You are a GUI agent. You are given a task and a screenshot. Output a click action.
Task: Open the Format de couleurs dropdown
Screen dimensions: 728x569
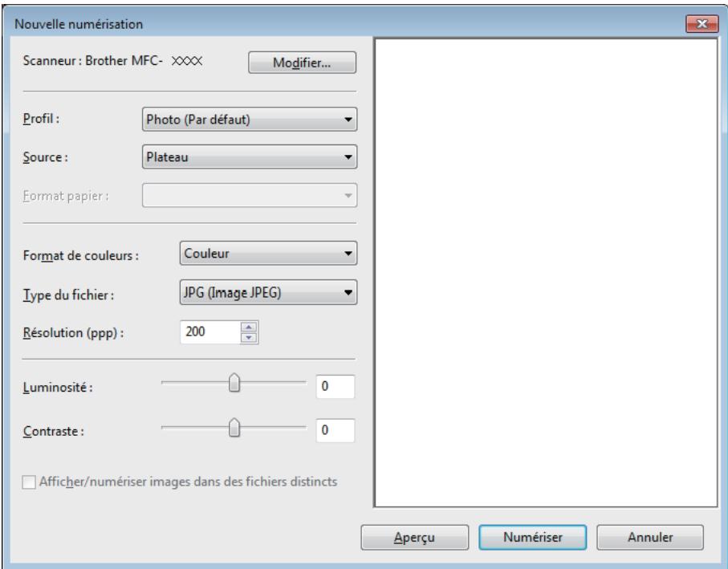268,254
